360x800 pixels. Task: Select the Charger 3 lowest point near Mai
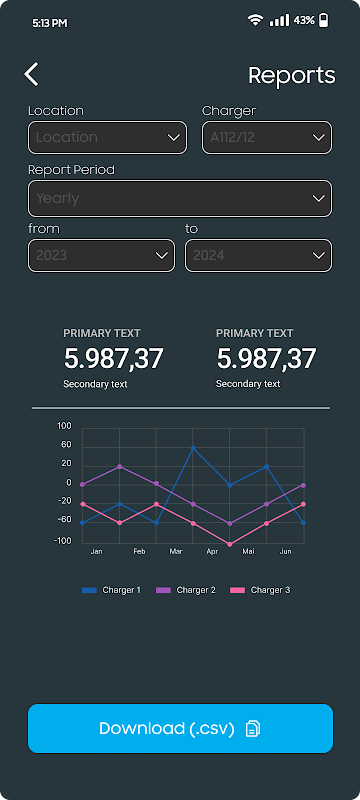[x=229, y=544]
